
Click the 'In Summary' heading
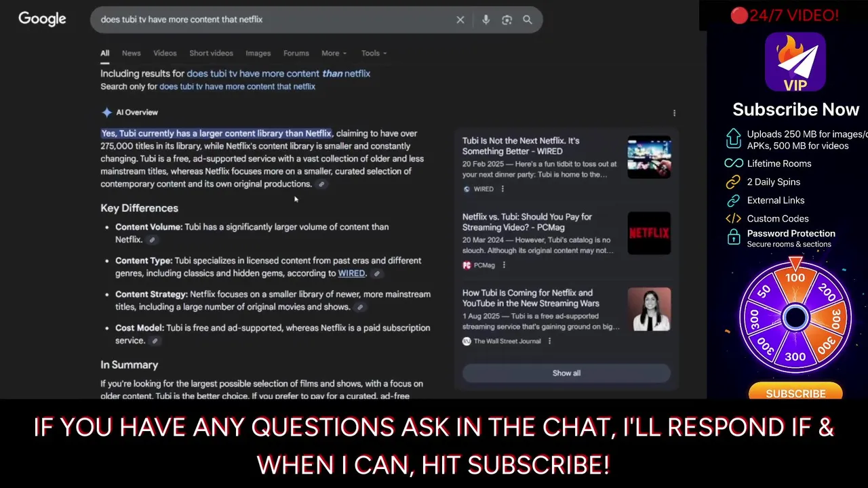pos(130,365)
